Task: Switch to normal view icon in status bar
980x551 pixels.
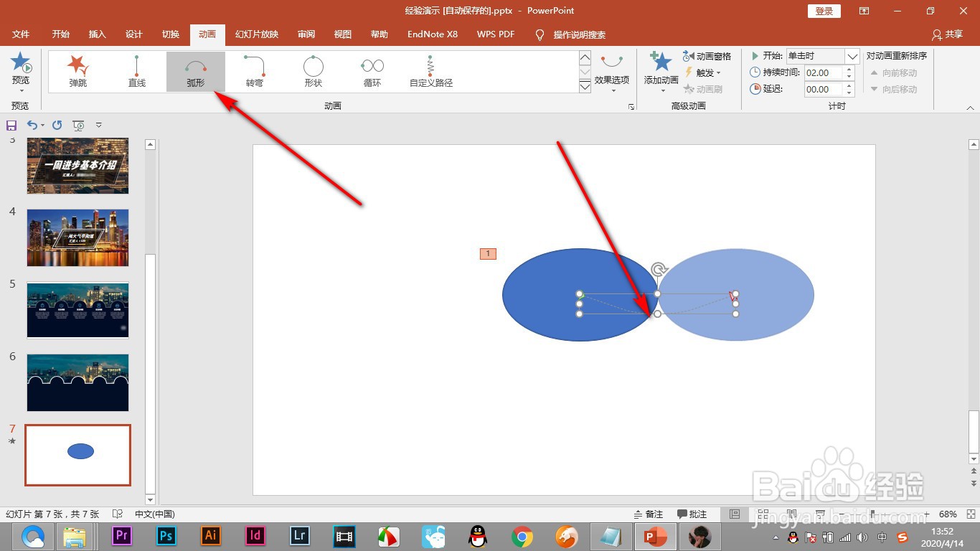Action: click(734, 514)
